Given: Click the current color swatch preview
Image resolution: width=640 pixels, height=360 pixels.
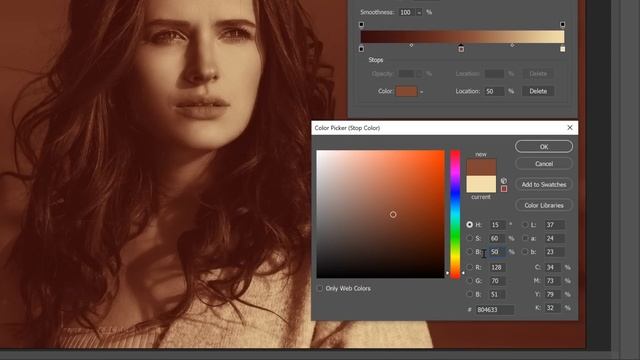Looking at the screenshot, I should click(x=481, y=184).
